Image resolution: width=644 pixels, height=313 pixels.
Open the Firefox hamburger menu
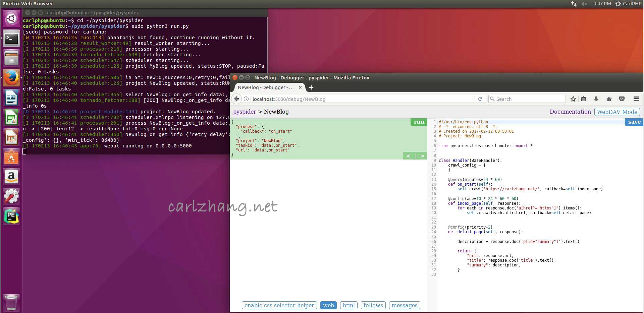tap(636, 99)
